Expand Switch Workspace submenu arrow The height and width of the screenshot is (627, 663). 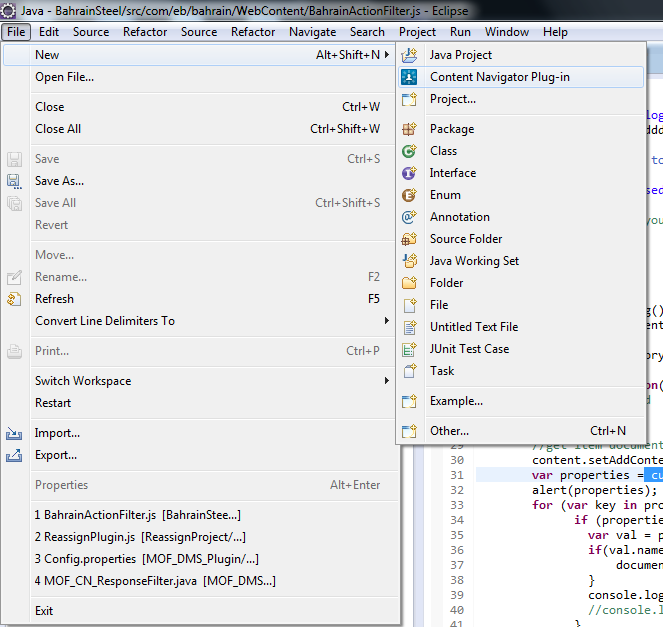386,381
